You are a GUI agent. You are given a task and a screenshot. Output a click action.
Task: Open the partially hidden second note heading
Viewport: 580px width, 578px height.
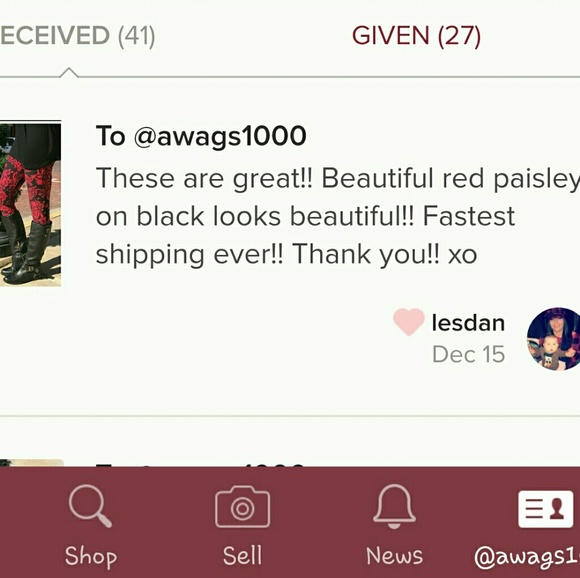[200, 465]
